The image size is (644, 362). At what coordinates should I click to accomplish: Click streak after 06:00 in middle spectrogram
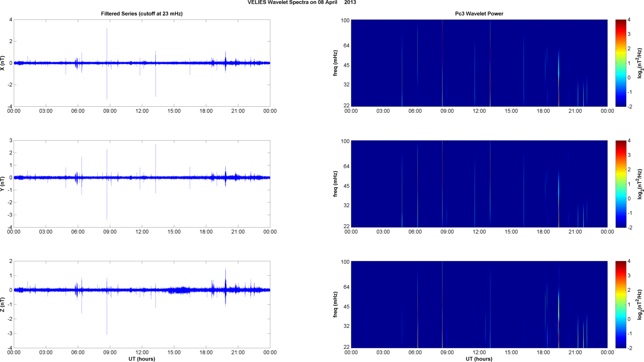pyautogui.click(x=417, y=184)
